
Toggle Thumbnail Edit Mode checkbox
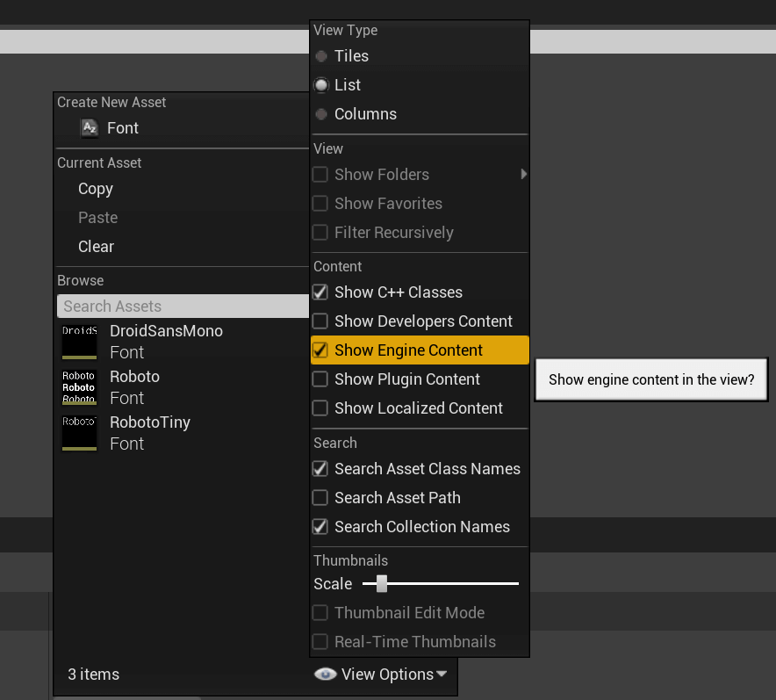coord(320,612)
